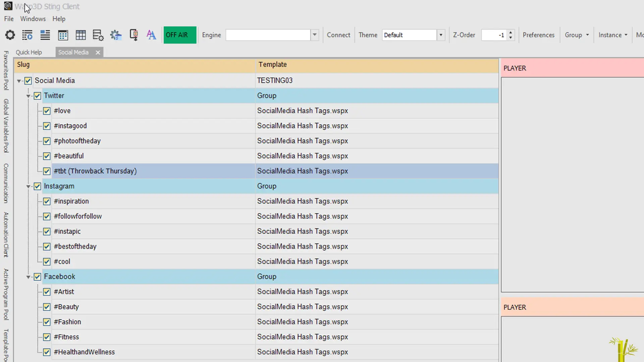644x362 pixels.
Task: Click the server list with gear icon
Action: (98, 35)
